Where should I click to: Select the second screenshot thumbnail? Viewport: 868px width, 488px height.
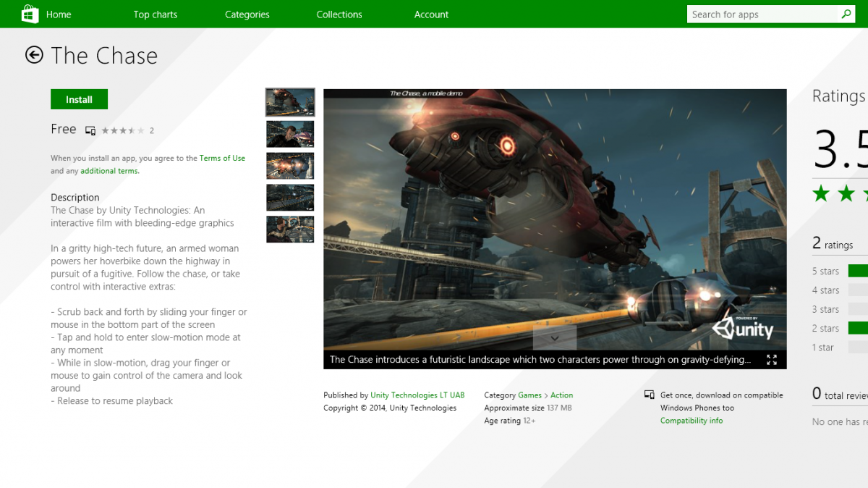pyautogui.click(x=290, y=134)
